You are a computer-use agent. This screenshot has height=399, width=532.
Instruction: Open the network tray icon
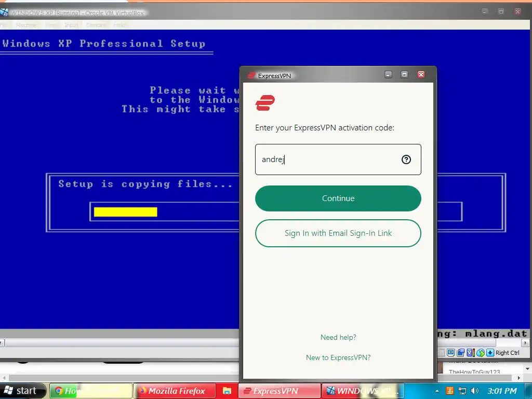[x=462, y=391]
